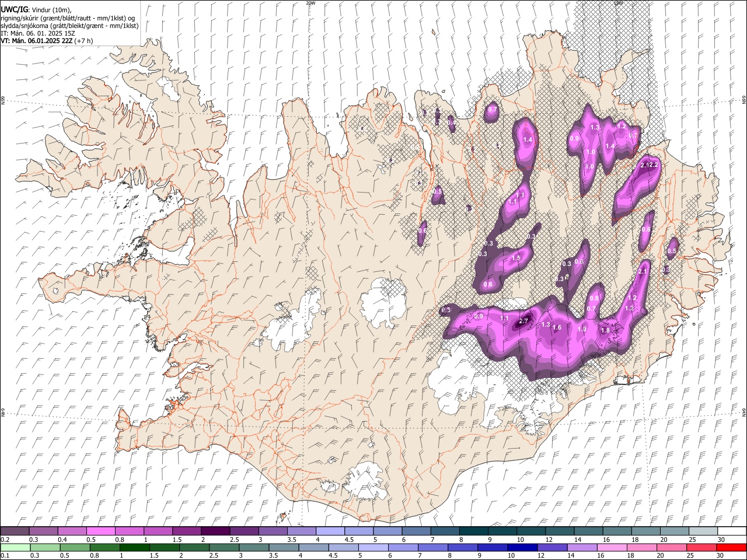Pick the bright pink top-row swatch starting at 0.5
Screen dimensions: 747x560
(100, 531)
